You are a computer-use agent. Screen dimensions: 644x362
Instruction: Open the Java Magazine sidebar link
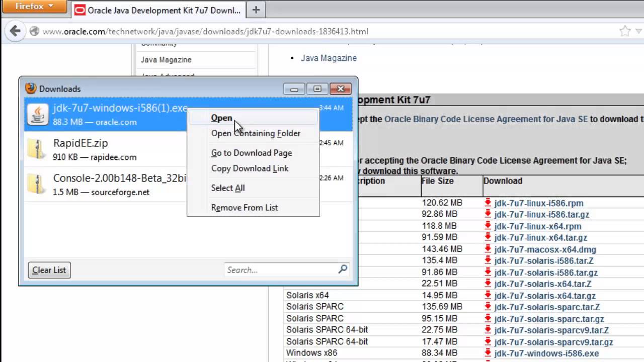tap(166, 60)
